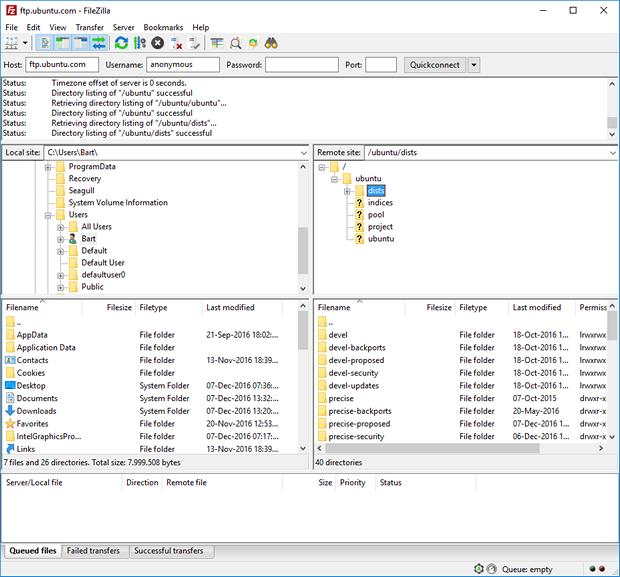The width and height of the screenshot is (620, 577).
Task: Open the Transfer menu
Action: pos(90,27)
